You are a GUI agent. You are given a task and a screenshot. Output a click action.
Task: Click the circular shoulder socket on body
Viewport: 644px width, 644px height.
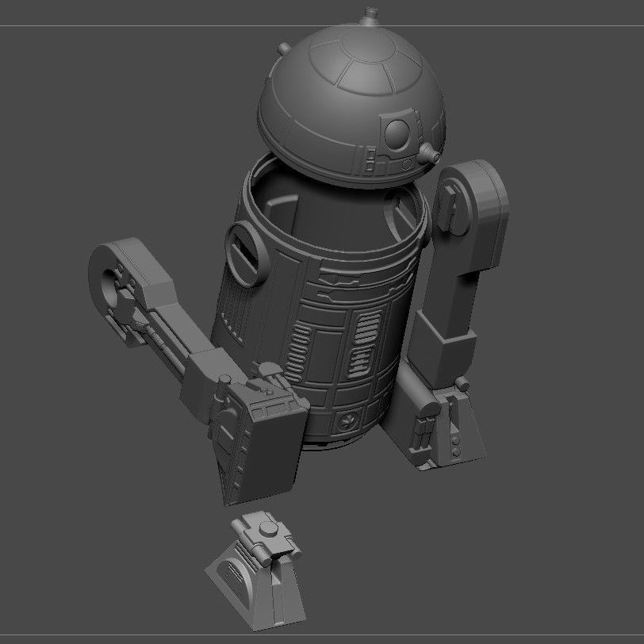click(247, 254)
